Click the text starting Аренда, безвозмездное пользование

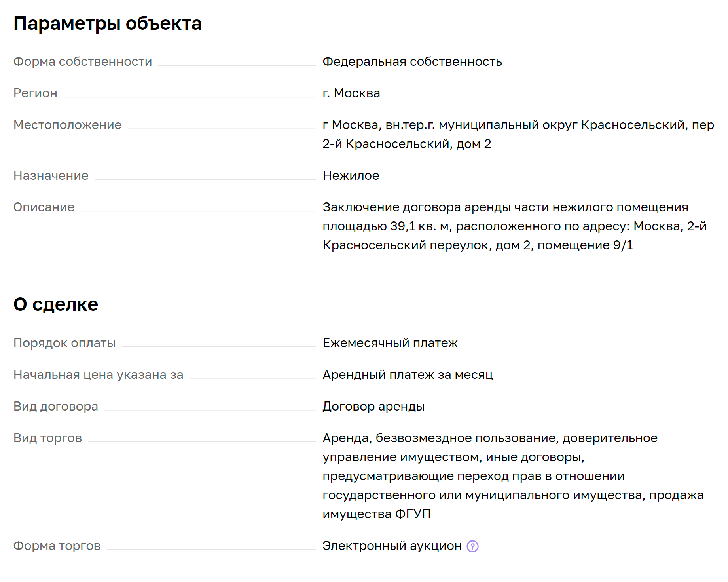[513, 476]
